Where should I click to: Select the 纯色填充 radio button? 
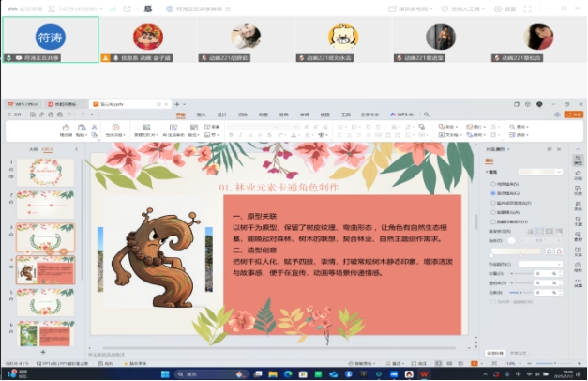pyautogui.click(x=493, y=183)
